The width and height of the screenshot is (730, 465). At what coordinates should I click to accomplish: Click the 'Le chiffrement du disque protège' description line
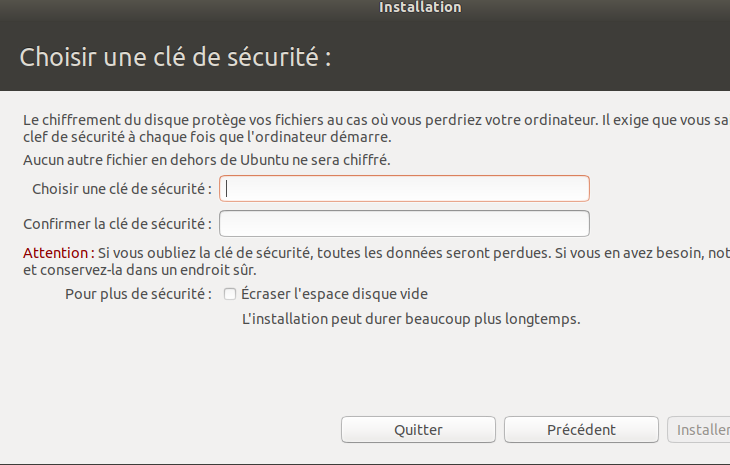[377, 120]
